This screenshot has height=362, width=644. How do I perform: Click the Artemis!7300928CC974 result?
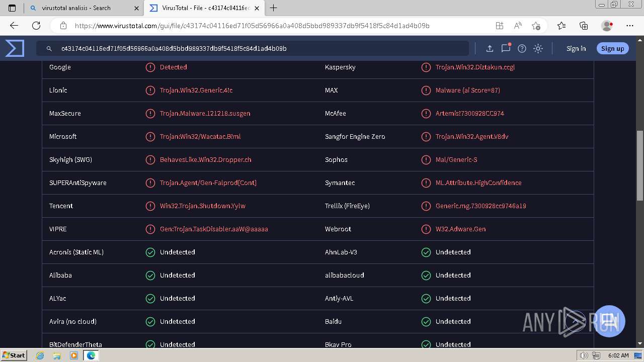pos(470,114)
